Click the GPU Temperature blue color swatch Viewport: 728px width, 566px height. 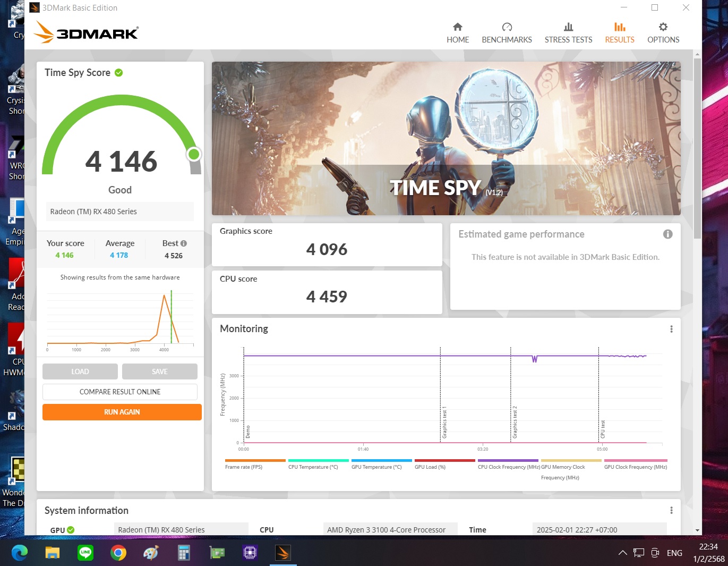(381, 460)
